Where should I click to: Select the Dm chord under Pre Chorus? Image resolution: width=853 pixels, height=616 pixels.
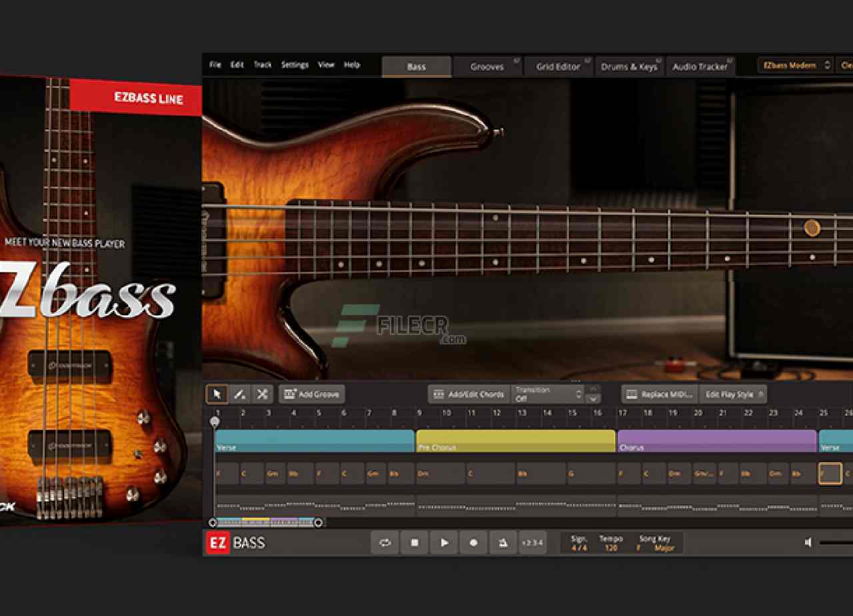[x=440, y=473]
